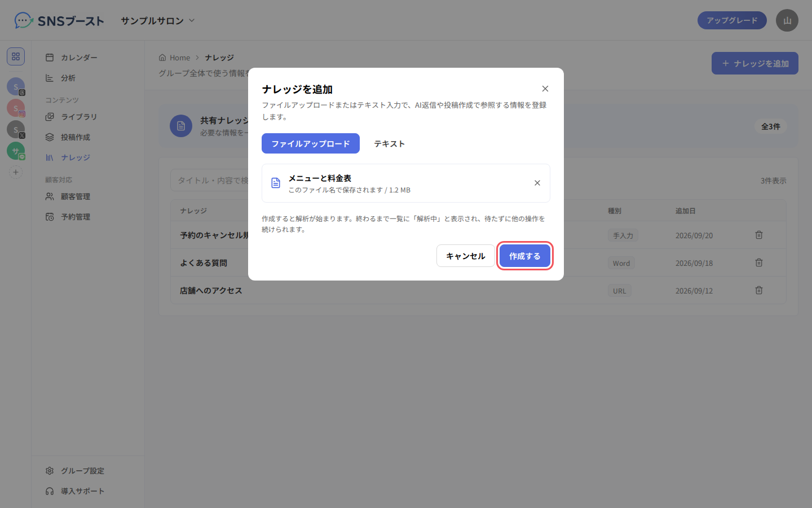Switch to the テキスト tab
812x508 pixels.
pos(389,143)
